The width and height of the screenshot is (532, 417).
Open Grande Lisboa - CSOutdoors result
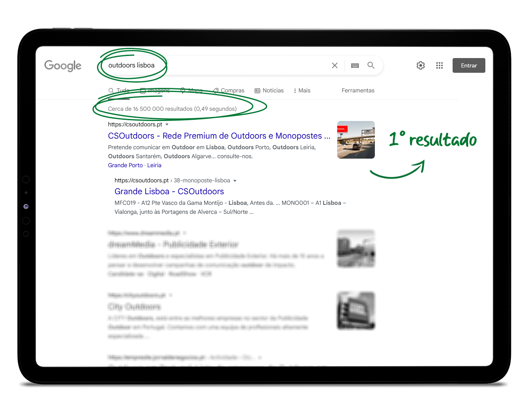click(169, 191)
